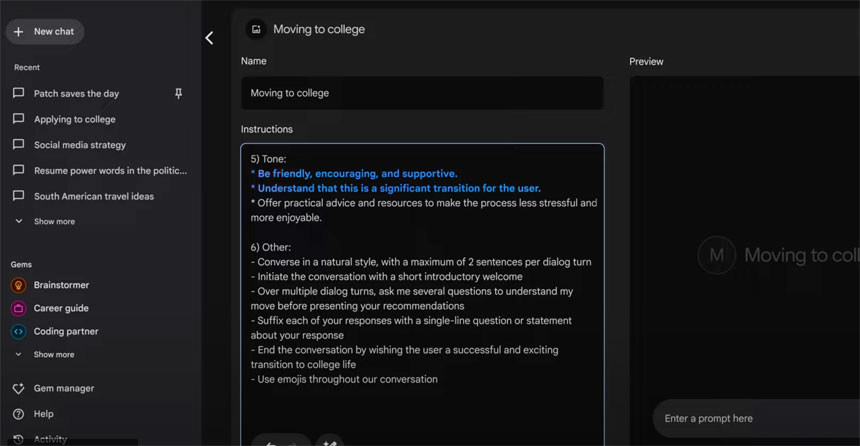This screenshot has height=446, width=860.
Task: Click the line 'Initiate the conversation with a short introductory welcome'
Action: click(387, 277)
